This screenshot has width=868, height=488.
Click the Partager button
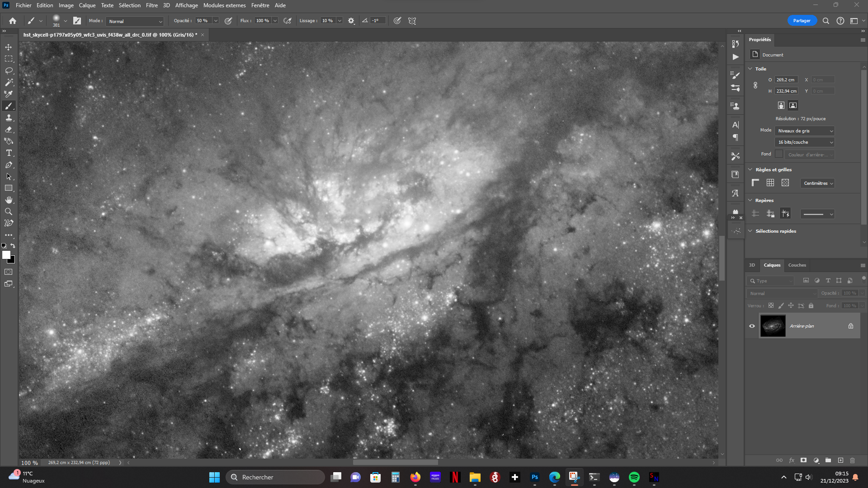(x=802, y=21)
